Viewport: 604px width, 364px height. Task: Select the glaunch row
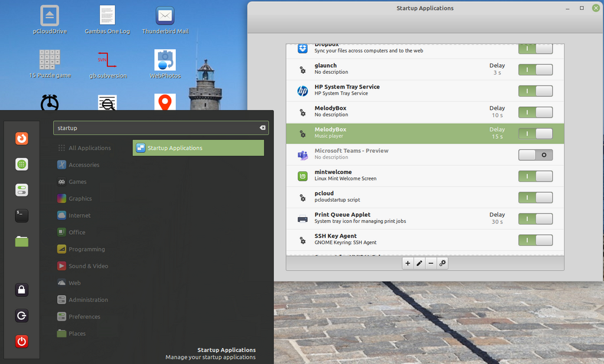coord(425,70)
